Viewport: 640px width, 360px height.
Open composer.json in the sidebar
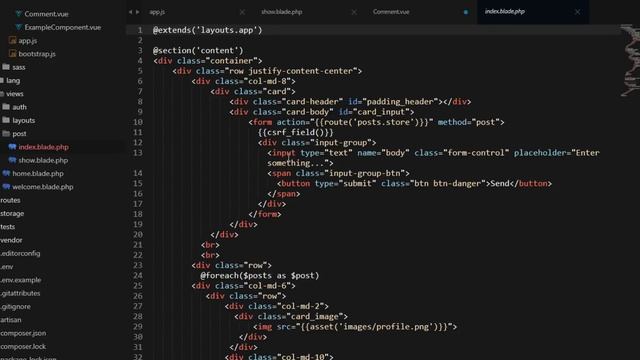click(23, 333)
